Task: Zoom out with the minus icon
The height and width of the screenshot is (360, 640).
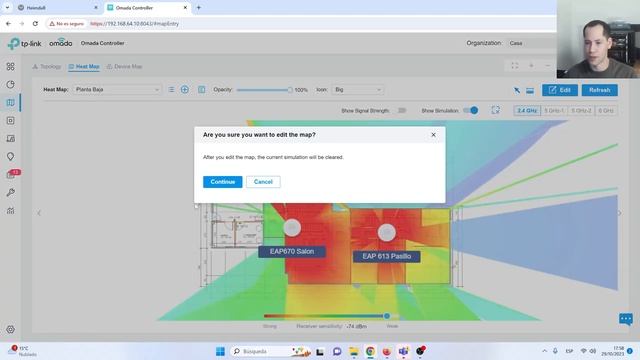Action: pyautogui.click(x=548, y=66)
